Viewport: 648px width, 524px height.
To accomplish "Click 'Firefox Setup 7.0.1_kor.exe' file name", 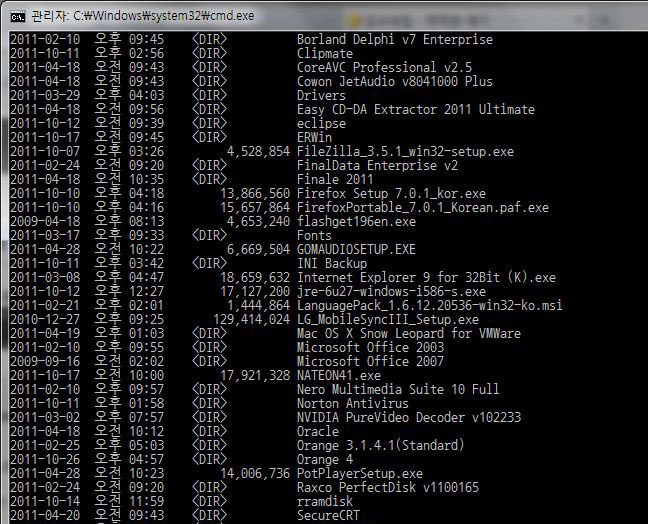I will pos(391,193).
